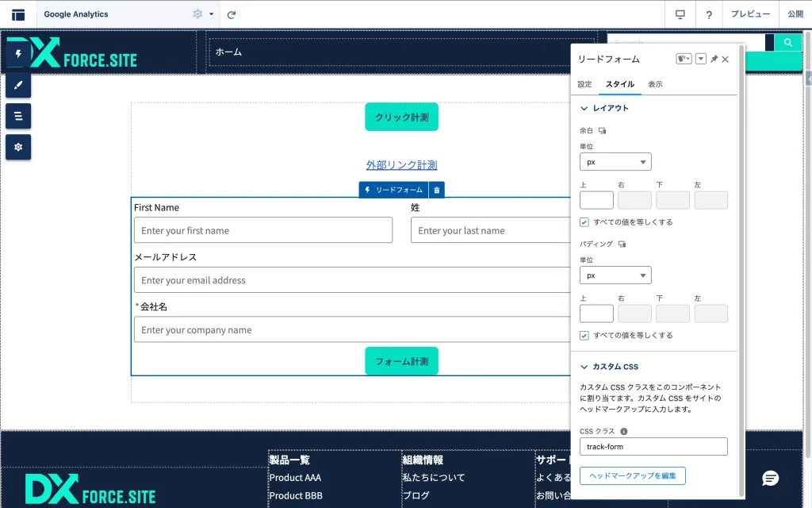Open the 余白 unit px dropdown
812x508 pixels.
[615, 162]
